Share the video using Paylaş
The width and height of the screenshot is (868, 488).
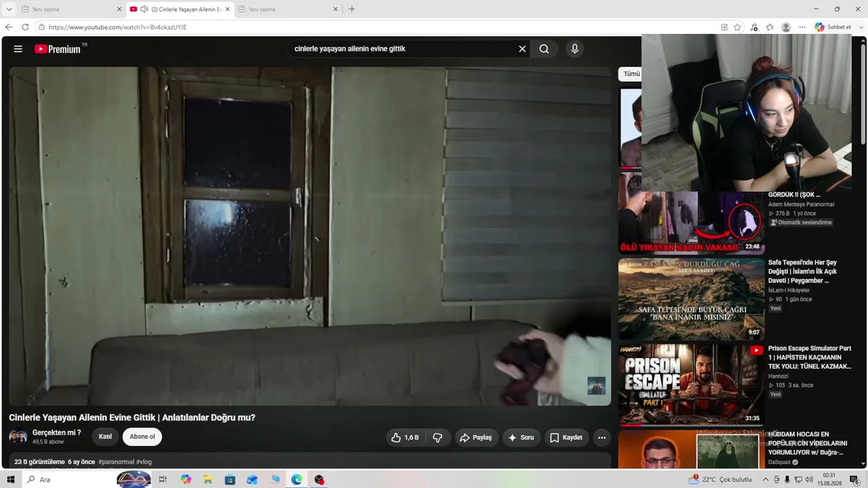coord(476,438)
